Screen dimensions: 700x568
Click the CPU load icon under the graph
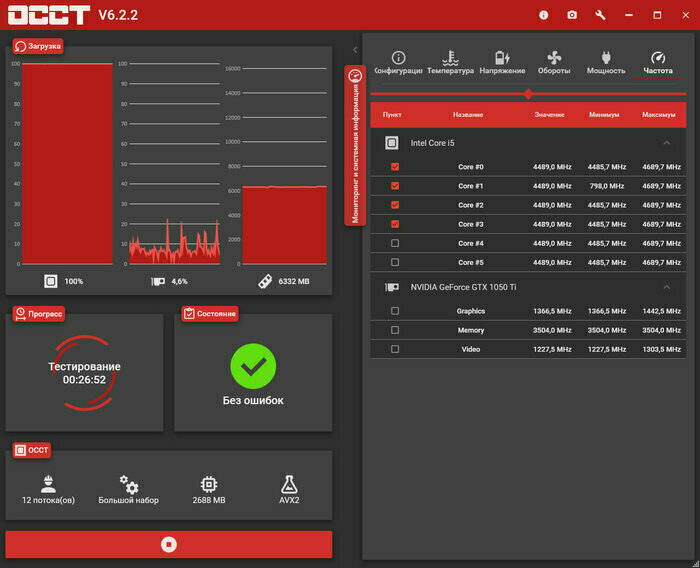[x=50, y=281]
